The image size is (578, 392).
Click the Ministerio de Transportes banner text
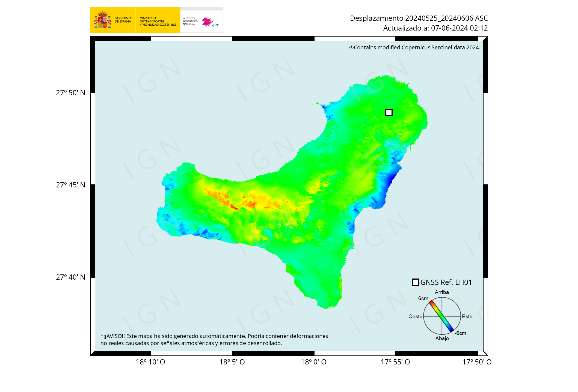pyautogui.click(x=158, y=21)
